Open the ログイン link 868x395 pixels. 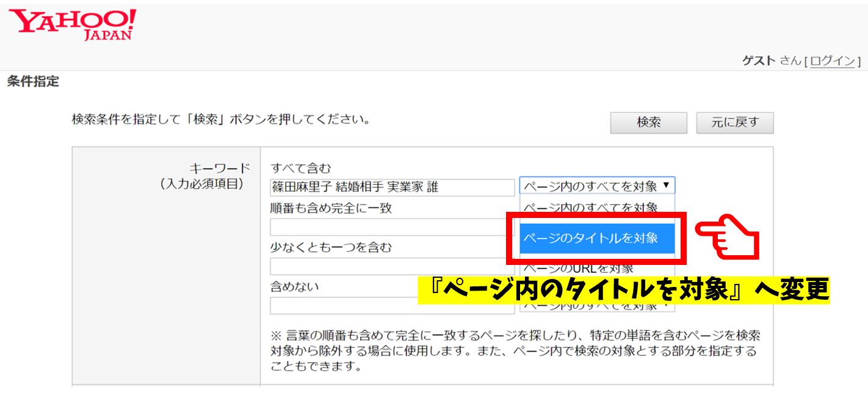(833, 61)
